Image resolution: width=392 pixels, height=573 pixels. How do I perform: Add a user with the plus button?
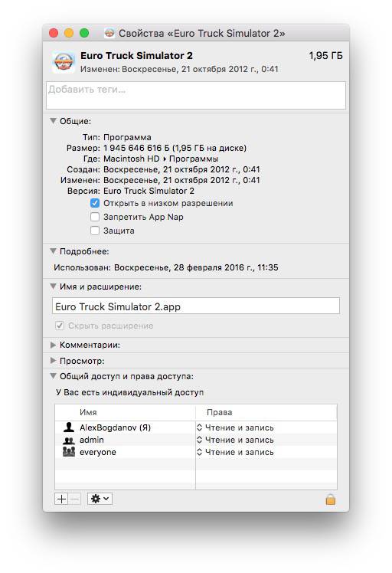click(x=61, y=499)
